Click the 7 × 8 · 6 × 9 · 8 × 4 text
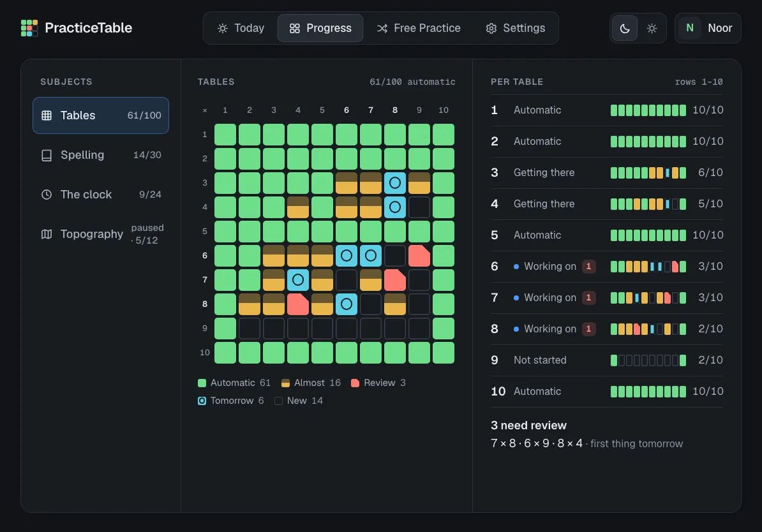The width and height of the screenshot is (762, 532). (537, 443)
